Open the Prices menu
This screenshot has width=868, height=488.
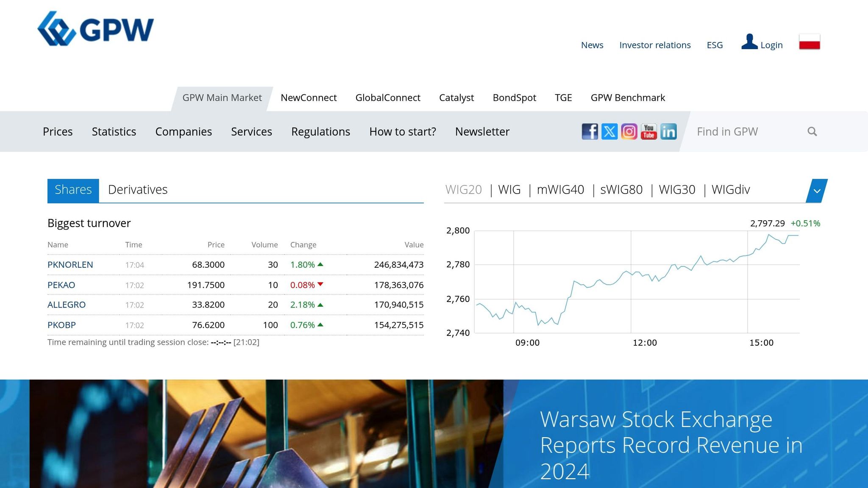tap(58, 131)
